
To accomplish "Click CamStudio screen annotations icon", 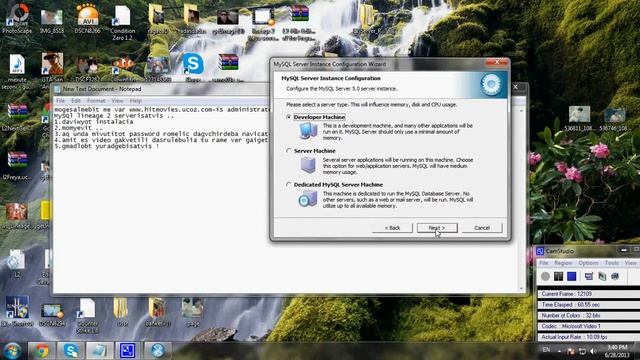I will coord(602,276).
